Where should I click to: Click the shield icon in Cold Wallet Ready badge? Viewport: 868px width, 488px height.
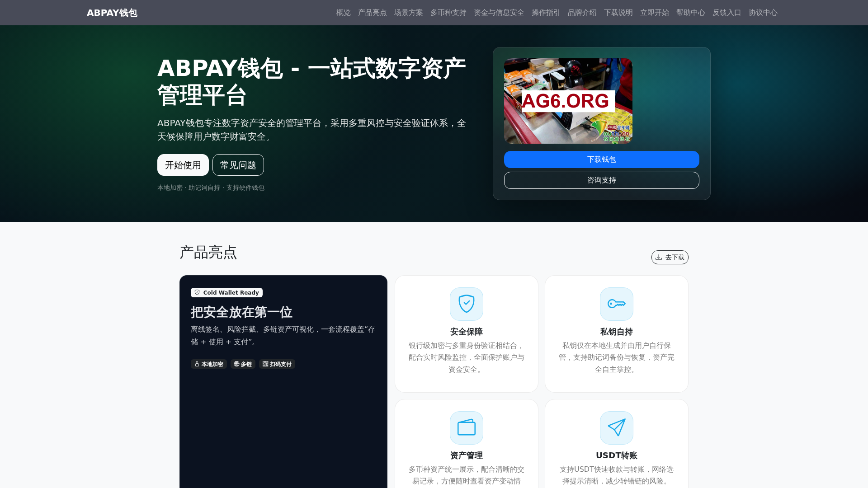click(197, 292)
